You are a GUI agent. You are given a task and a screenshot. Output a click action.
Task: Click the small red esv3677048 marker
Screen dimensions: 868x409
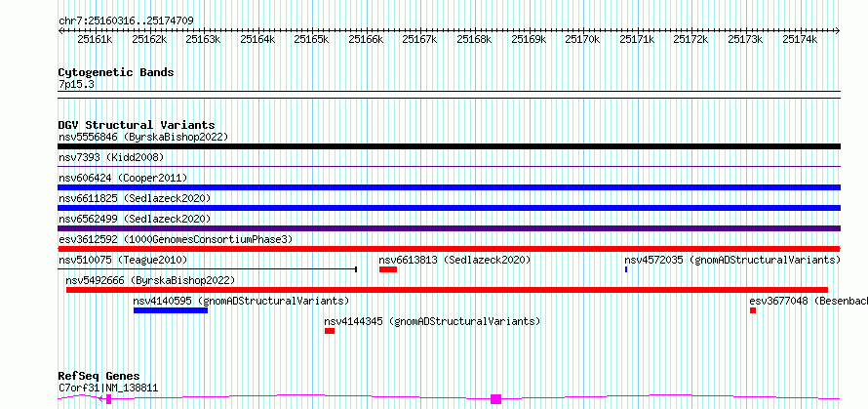(753, 310)
